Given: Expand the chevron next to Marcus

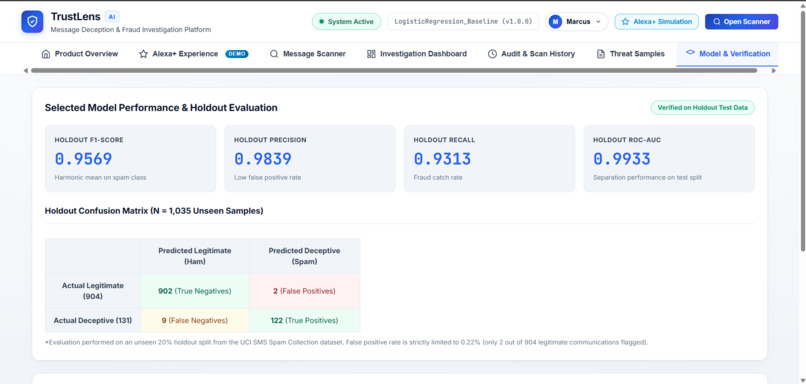Looking at the screenshot, I should (x=598, y=22).
